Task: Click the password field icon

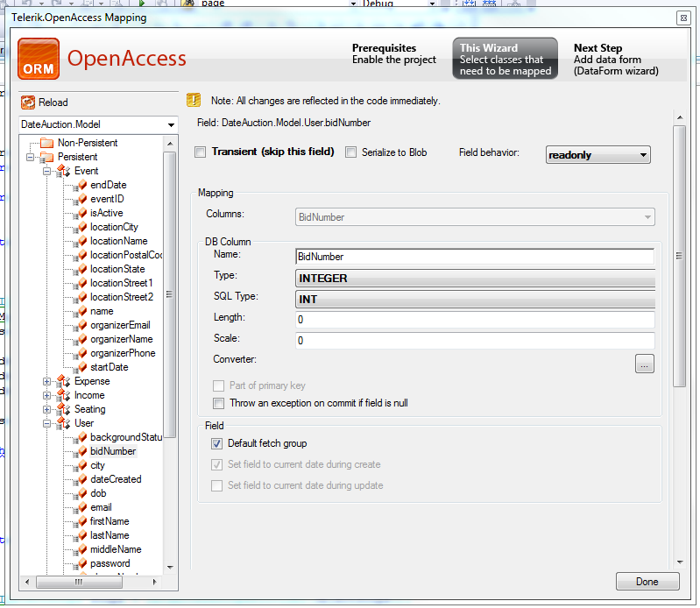Action: [81, 564]
